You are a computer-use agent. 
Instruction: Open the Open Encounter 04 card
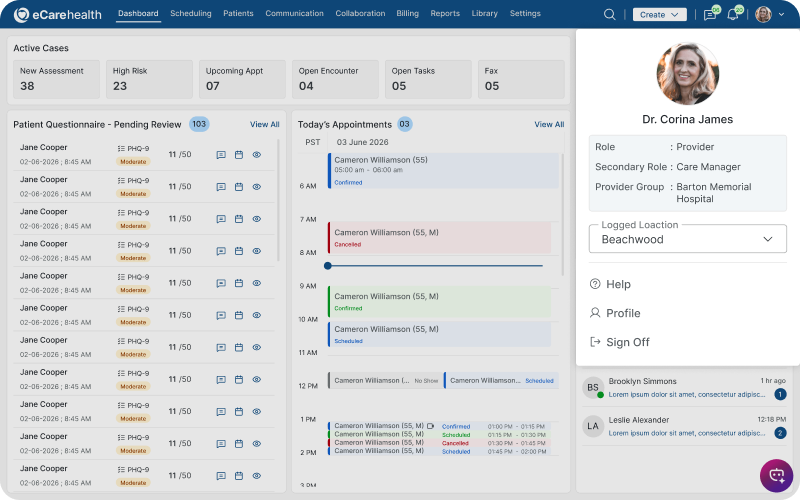335,79
